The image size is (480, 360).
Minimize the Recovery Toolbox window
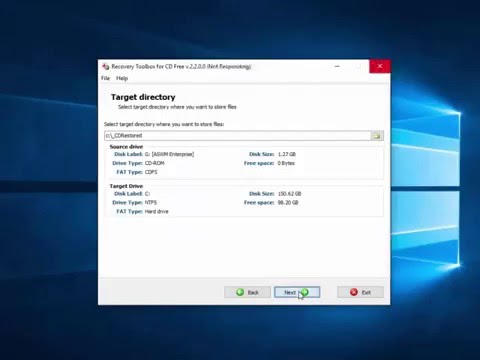pos(337,66)
